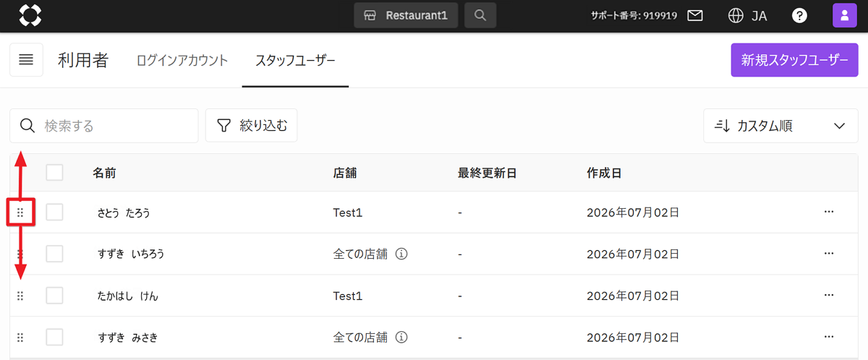Click creation date in さとう たろう row

(633, 213)
